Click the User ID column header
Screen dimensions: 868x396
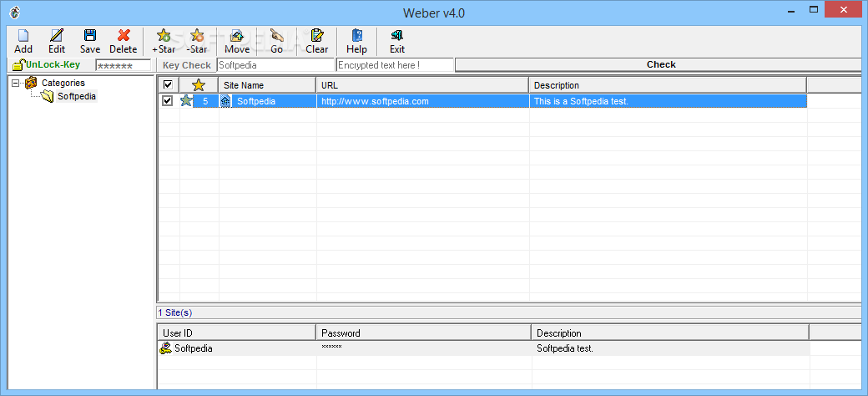(x=236, y=333)
